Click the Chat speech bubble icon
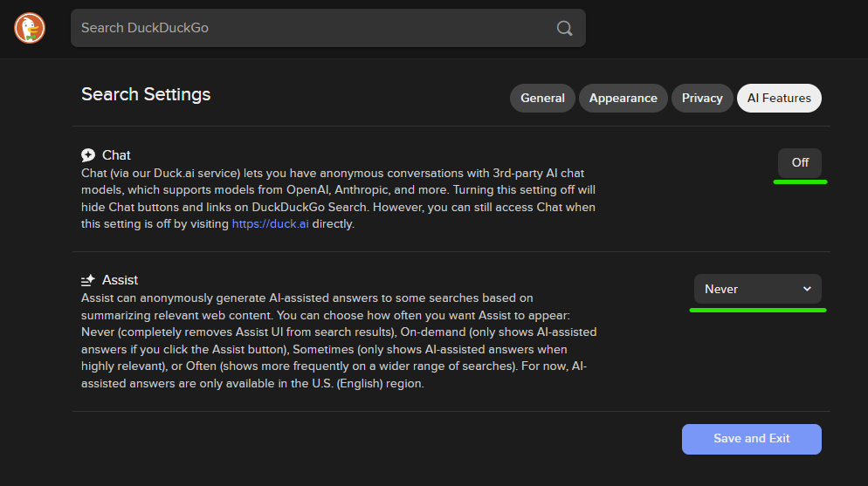The width and height of the screenshot is (868, 486). pos(88,155)
